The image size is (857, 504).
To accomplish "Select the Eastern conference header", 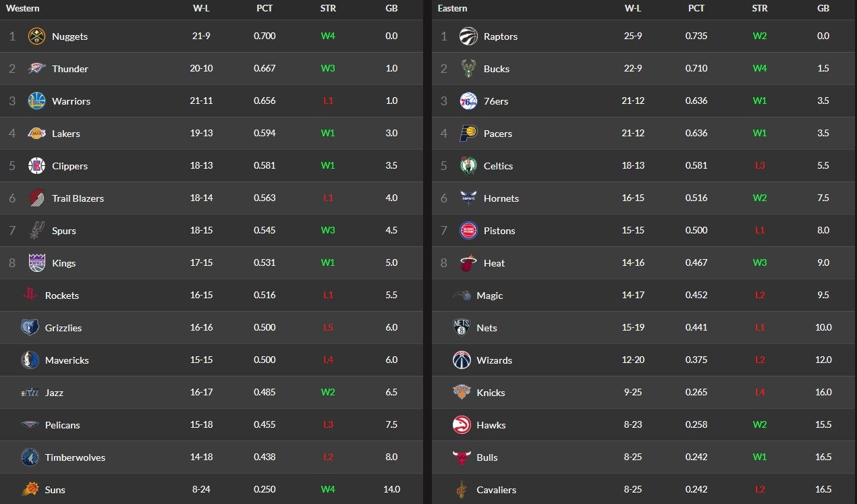I will (452, 8).
